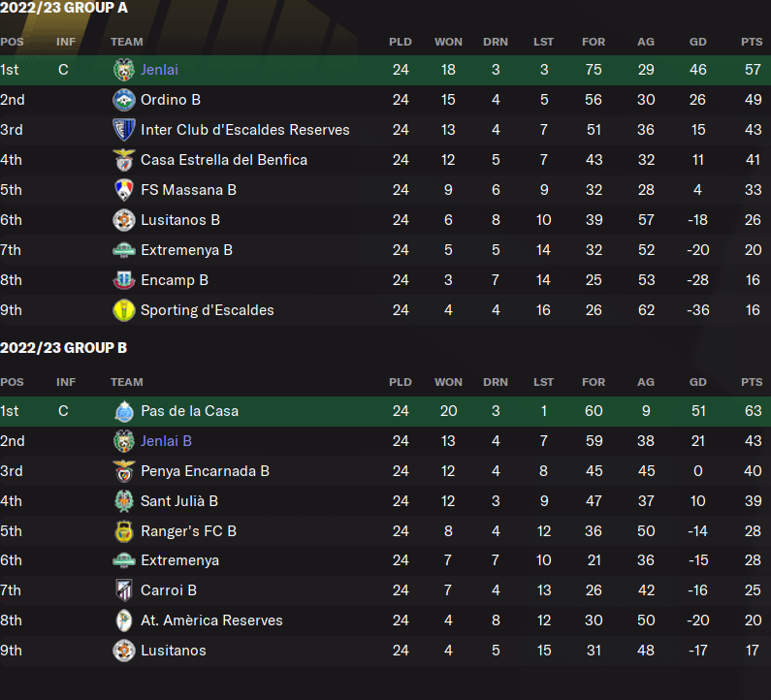Click Inter Club d'Escaldes Reserves crest
The image size is (771, 700).
click(123, 130)
